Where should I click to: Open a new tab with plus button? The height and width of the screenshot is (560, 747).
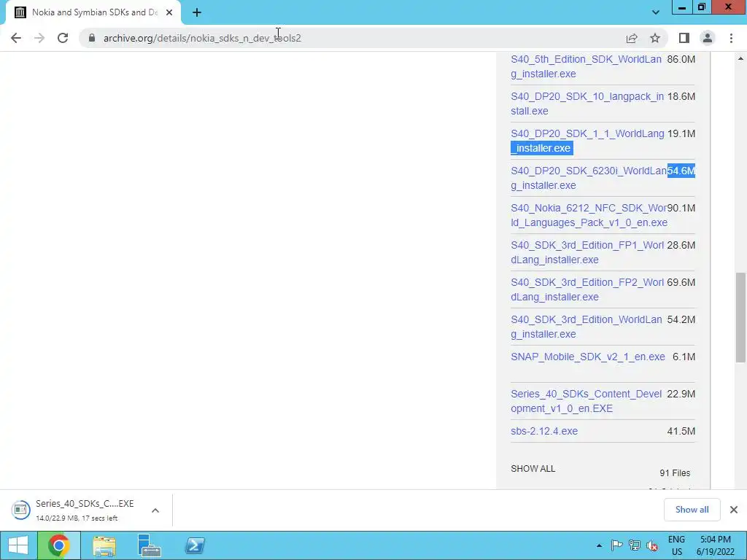coord(197,12)
